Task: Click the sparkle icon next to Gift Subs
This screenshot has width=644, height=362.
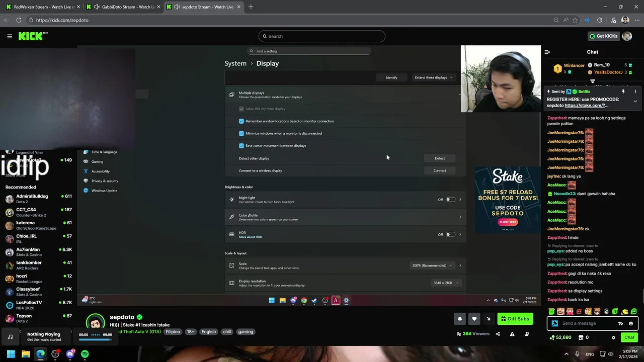Action: coord(489,319)
